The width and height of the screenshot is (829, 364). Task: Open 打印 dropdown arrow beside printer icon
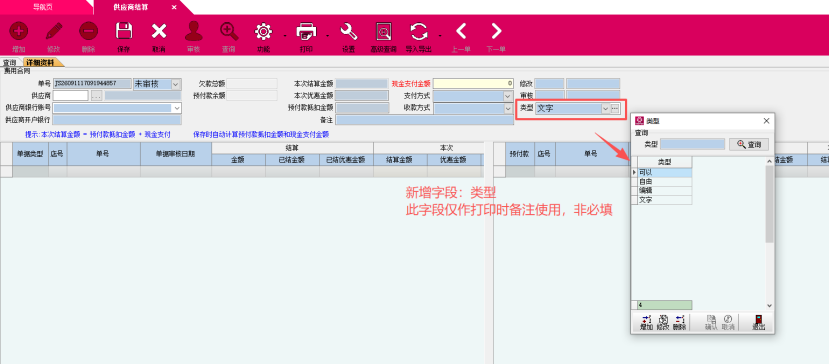point(328,36)
